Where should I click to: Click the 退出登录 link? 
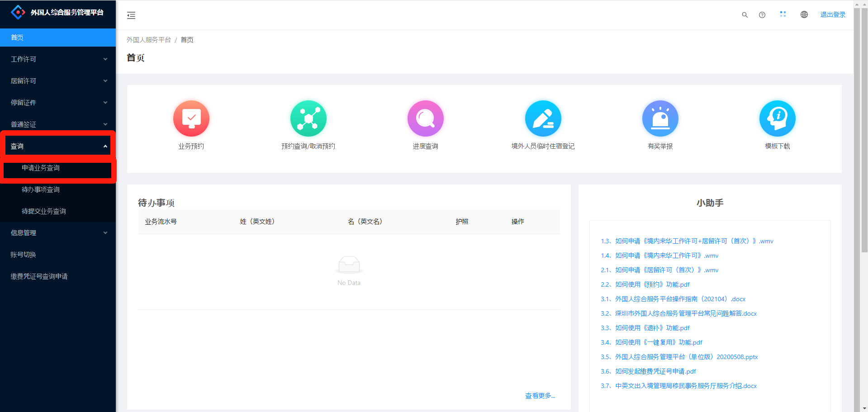click(x=833, y=15)
